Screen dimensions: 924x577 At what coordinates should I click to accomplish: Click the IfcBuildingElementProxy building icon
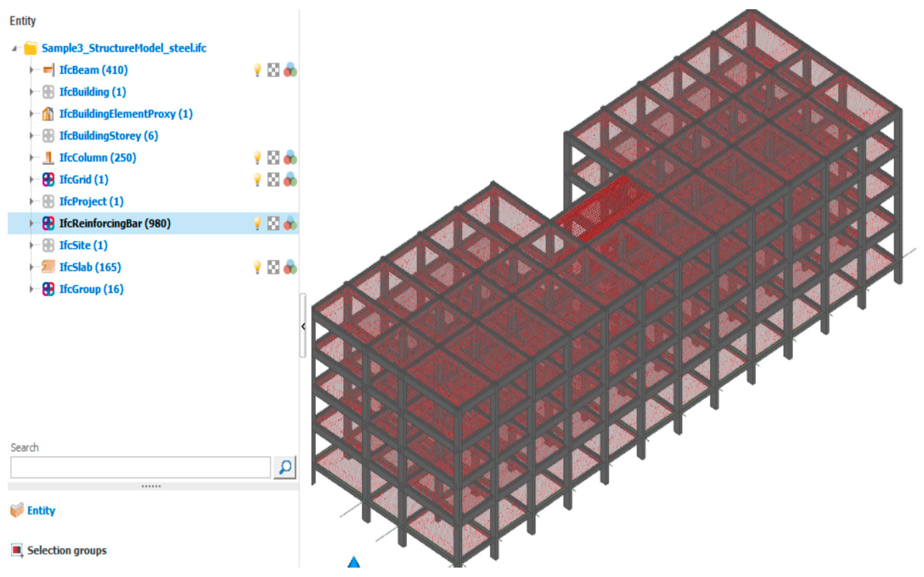click(48, 114)
